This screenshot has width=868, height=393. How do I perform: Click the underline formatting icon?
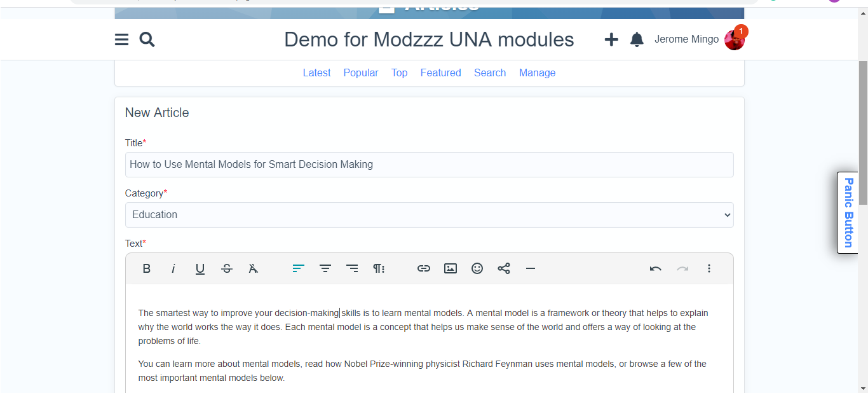click(x=200, y=268)
